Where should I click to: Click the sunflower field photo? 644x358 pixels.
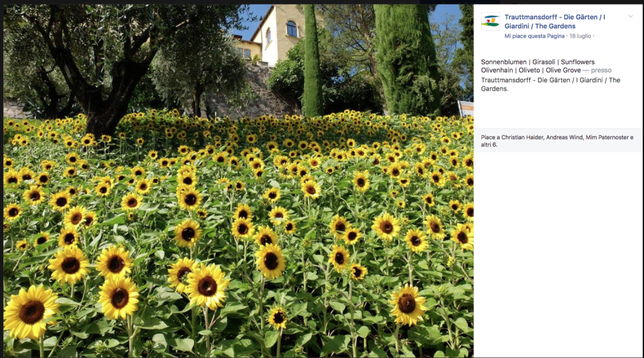238,181
